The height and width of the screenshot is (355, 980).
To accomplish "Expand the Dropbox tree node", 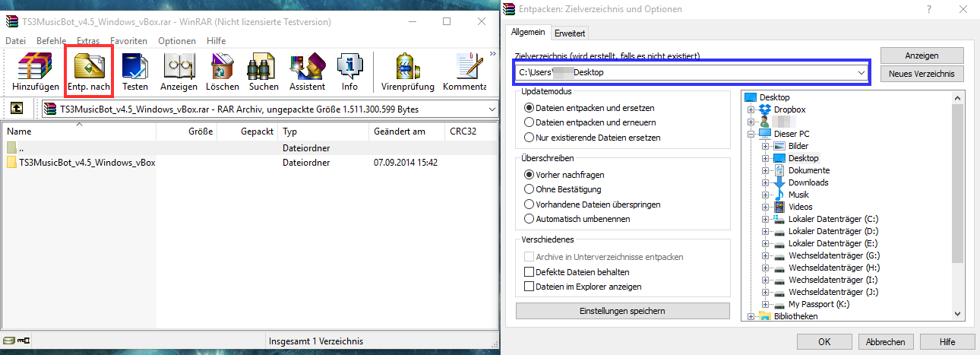I will [752, 109].
